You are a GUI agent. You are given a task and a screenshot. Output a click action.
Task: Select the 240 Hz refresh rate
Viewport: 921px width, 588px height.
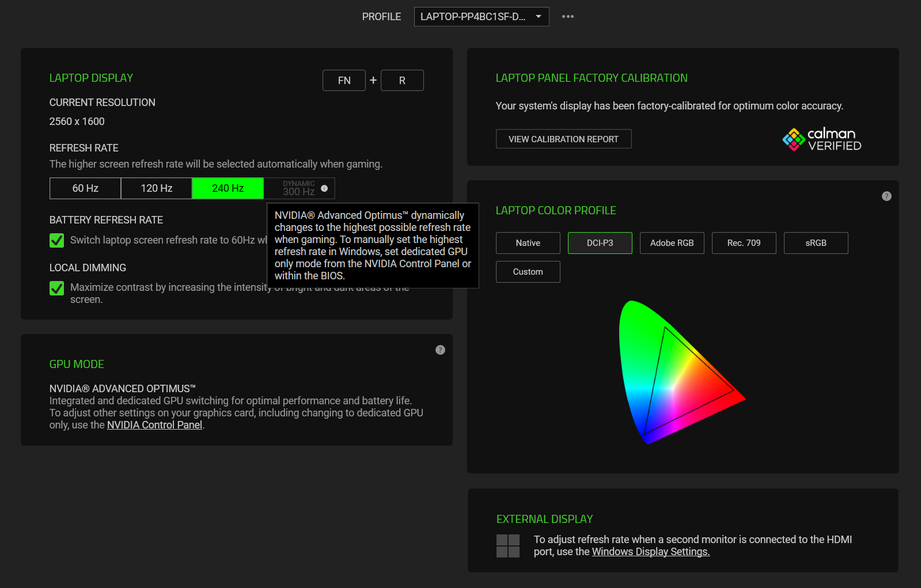point(228,188)
